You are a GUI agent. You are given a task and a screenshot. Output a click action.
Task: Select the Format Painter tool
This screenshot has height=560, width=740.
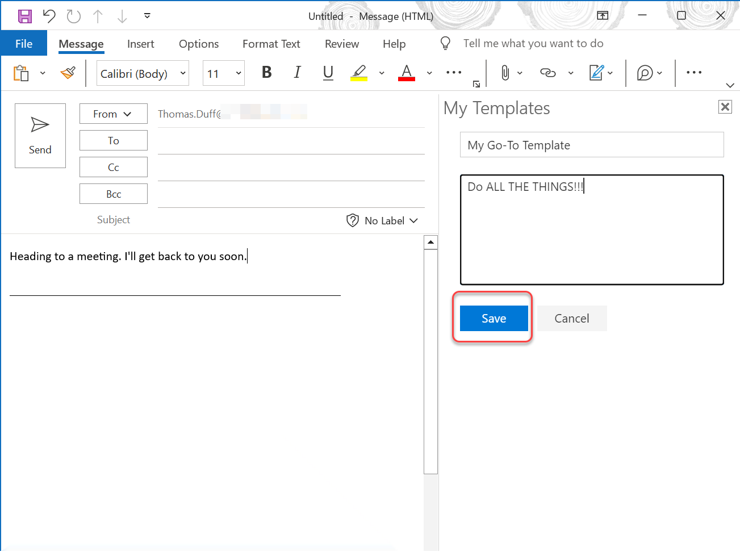pyautogui.click(x=66, y=73)
